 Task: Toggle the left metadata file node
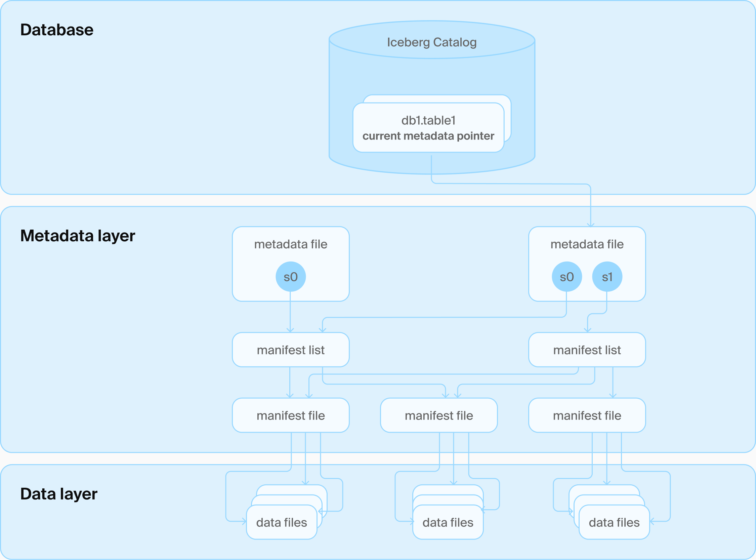(x=291, y=244)
